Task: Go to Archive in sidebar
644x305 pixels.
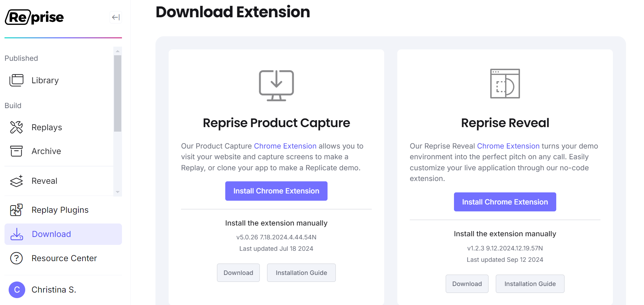Action: click(46, 151)
